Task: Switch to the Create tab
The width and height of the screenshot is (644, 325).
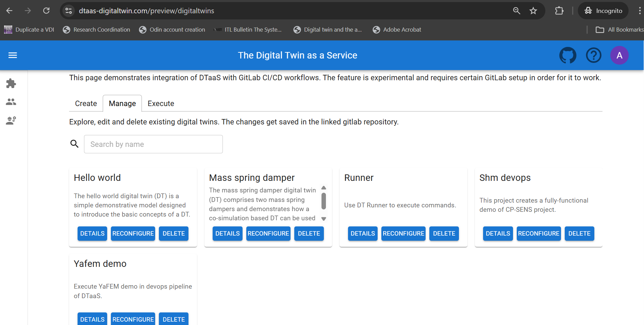Action: coord(85,103)
